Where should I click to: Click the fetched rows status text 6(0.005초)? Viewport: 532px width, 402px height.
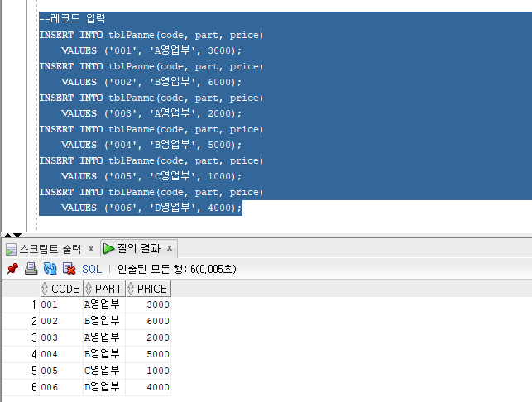pos(213,269)
